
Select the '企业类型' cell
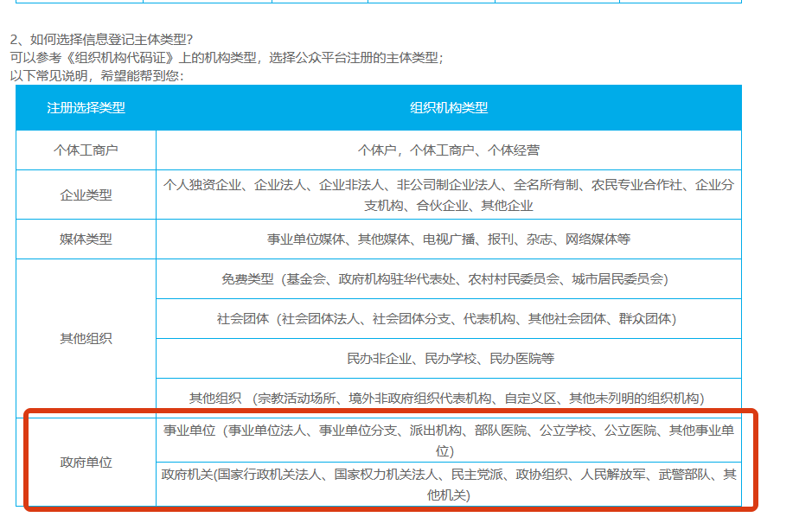[86, 195]
